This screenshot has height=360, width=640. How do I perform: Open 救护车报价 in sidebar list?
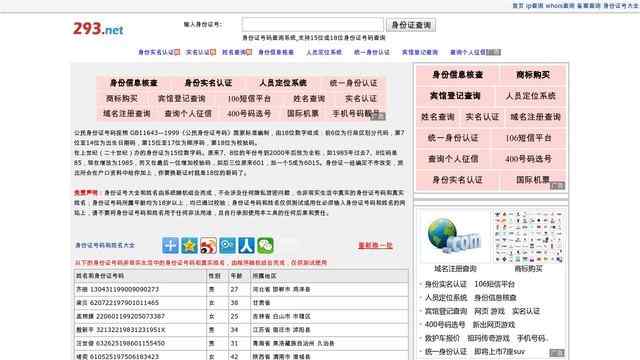tap(442, 338)
